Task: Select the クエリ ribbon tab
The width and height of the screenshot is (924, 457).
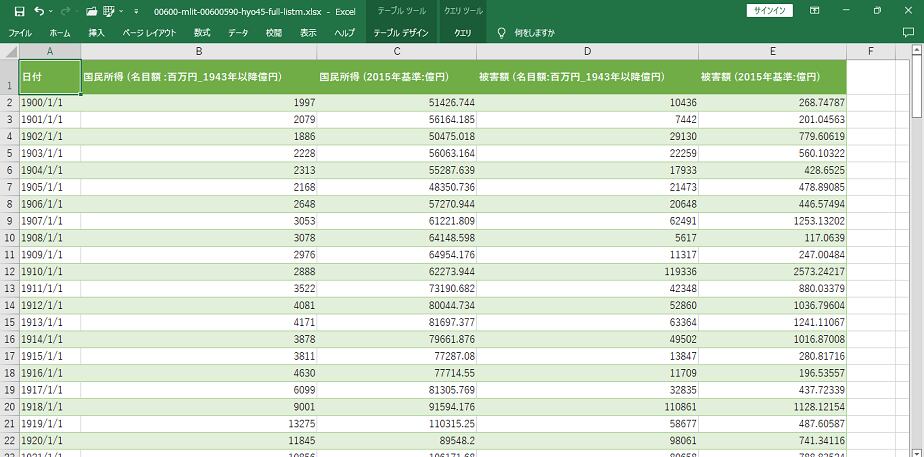Action: point(463,33)
